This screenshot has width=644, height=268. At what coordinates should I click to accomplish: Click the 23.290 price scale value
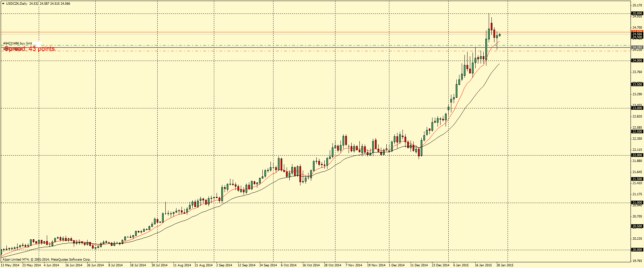pos(637,94)
